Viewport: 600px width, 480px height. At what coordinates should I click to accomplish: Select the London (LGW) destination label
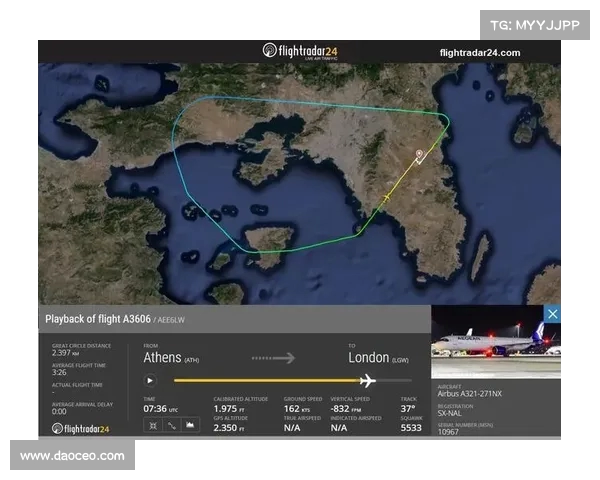[378, 358]
